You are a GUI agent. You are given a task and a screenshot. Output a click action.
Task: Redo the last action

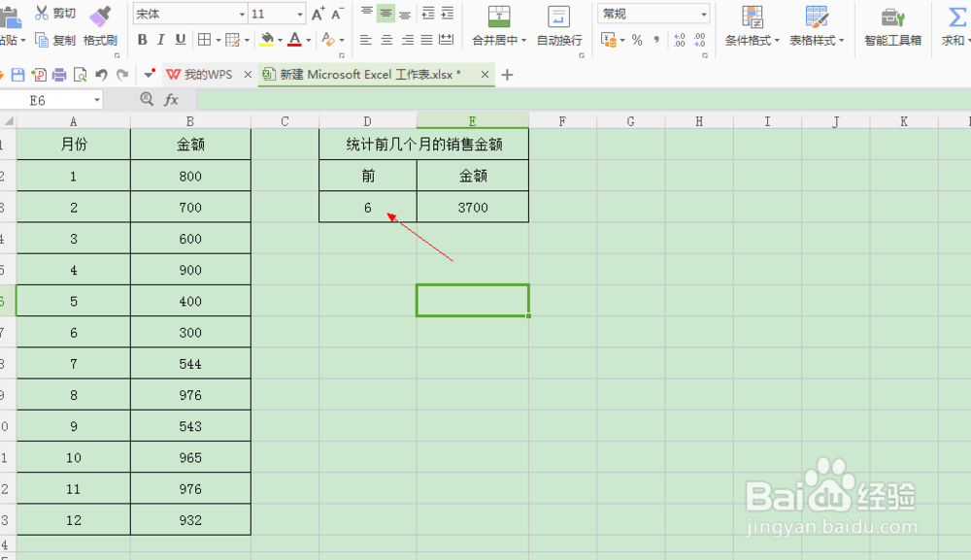tap(122, 75)
